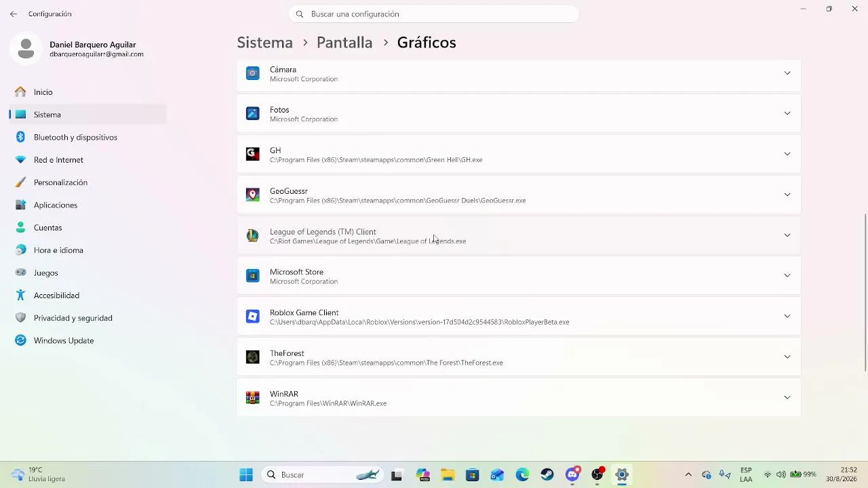Go to Sistema in the breadcrumb
The width and height of the screenshot is (868, 488).
(264, 42)
